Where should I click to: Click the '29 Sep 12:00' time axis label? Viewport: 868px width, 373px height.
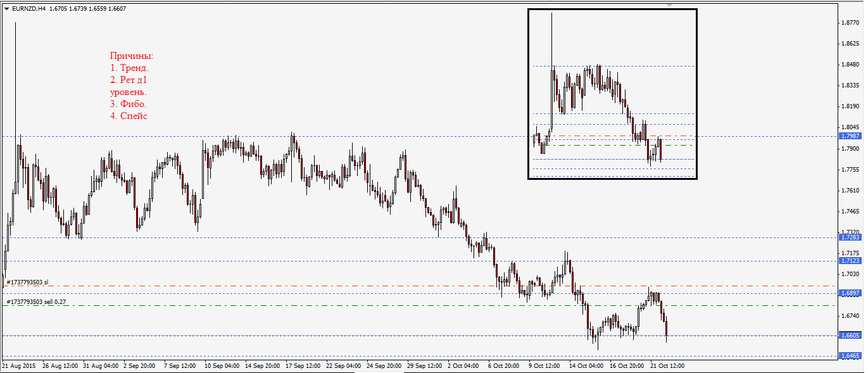(x=425, y=366)
